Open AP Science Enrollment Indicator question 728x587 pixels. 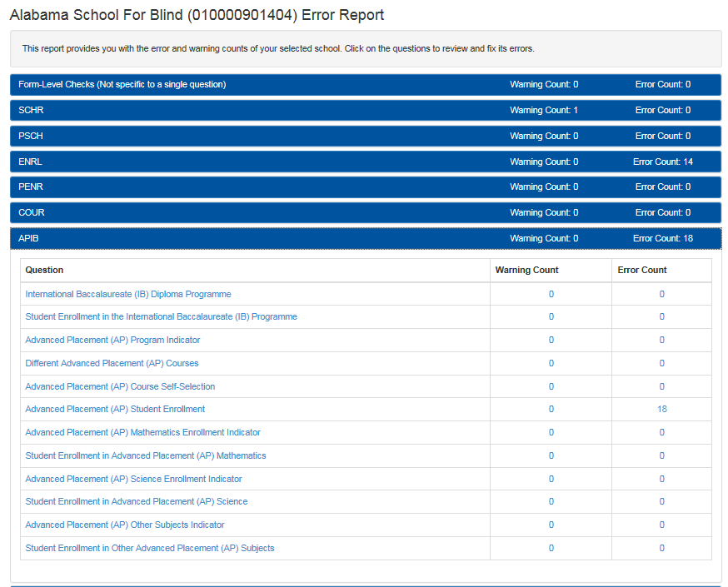[133, 479]
